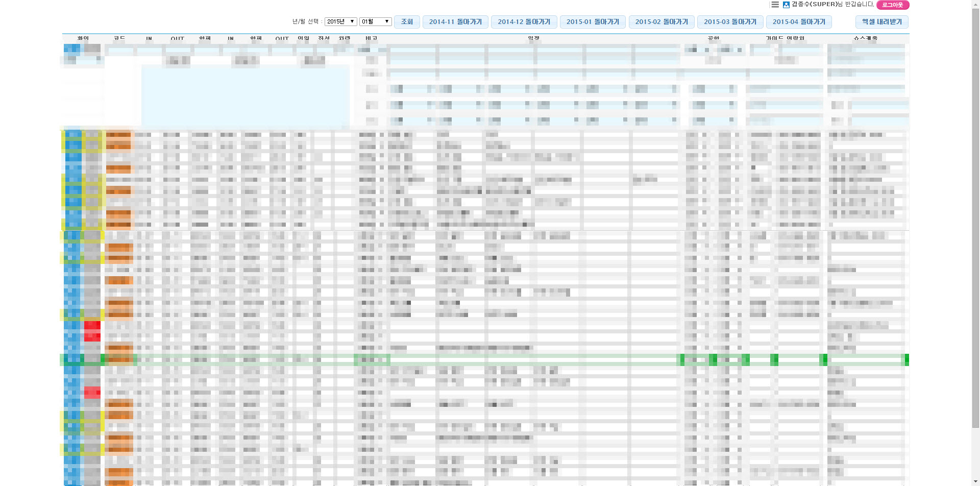
Task: Click the user profile icon beside 김종수
Action: (x=786, y=5)
